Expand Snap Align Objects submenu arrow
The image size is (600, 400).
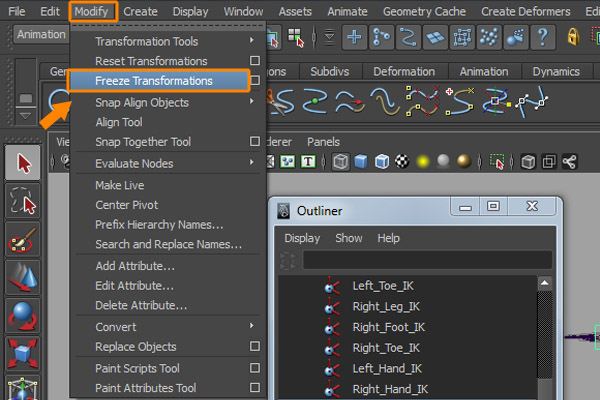pyautogui.click(x=251, y=101)
